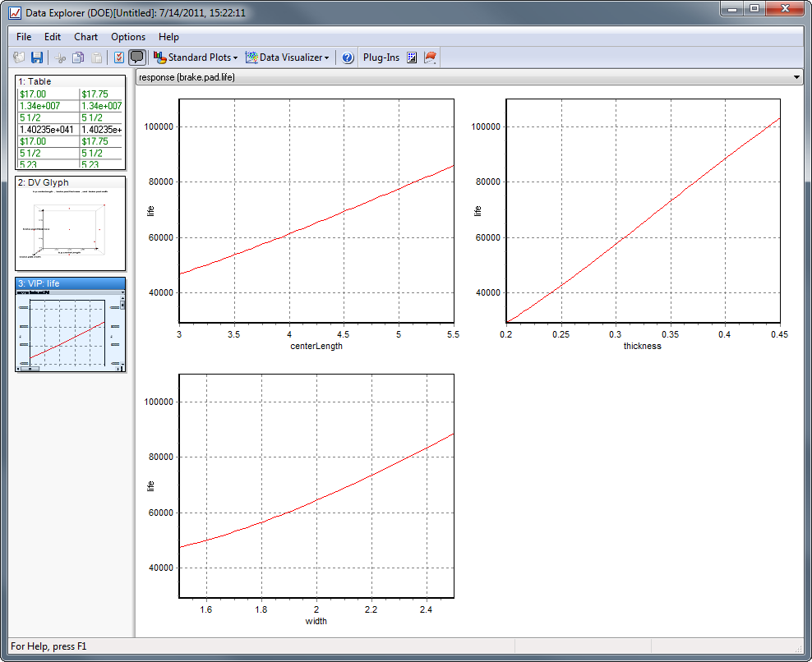Select the 2: DV Glyph thumbnail

[x=70, y=223]
